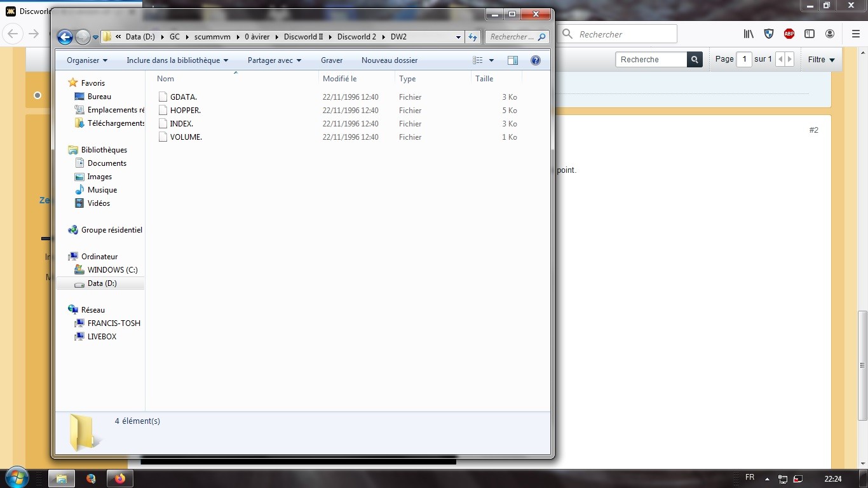Open Emplacements récents in navigation pane

coord(109,110)
